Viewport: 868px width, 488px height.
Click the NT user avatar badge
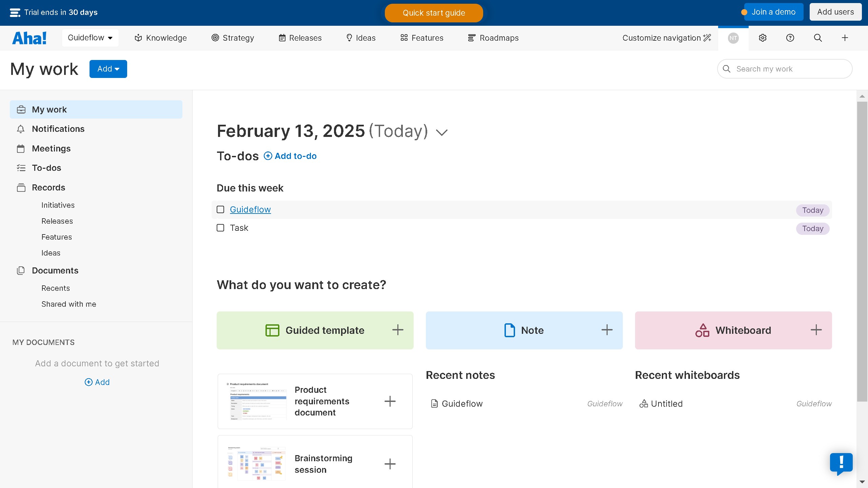(x=733, y=38)
